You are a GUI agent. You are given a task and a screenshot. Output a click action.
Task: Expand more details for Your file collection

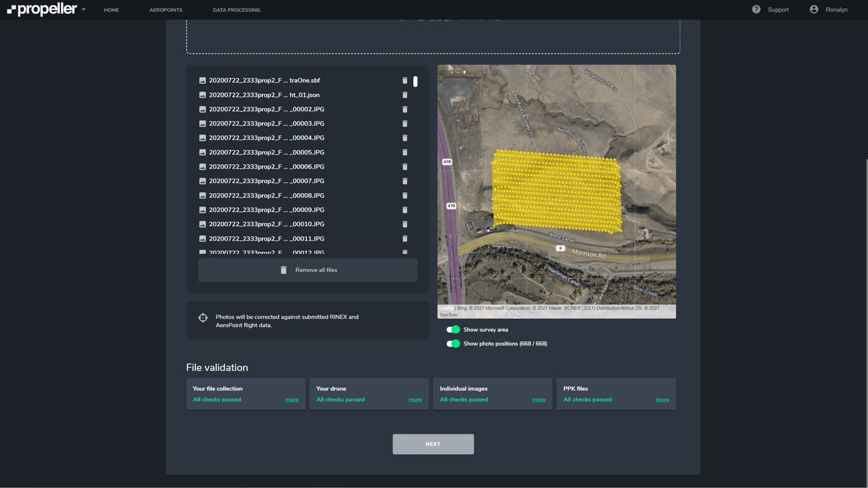click(x=291, y=400)
